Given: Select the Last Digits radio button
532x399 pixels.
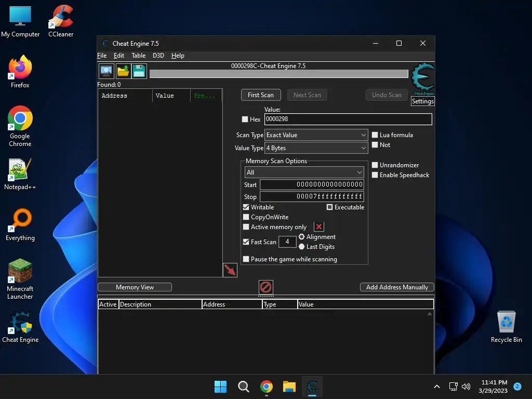Looking at the screenshot, I should (301, 247).
